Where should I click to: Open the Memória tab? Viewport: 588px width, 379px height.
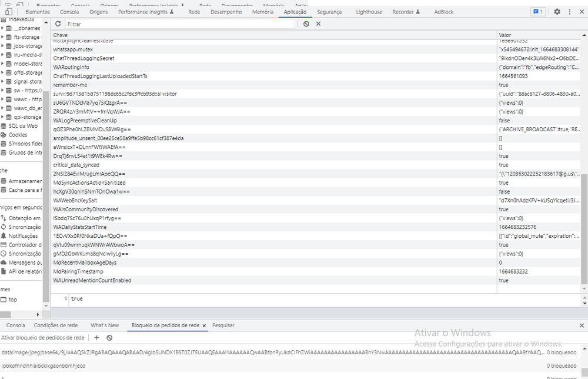[263, 12]
